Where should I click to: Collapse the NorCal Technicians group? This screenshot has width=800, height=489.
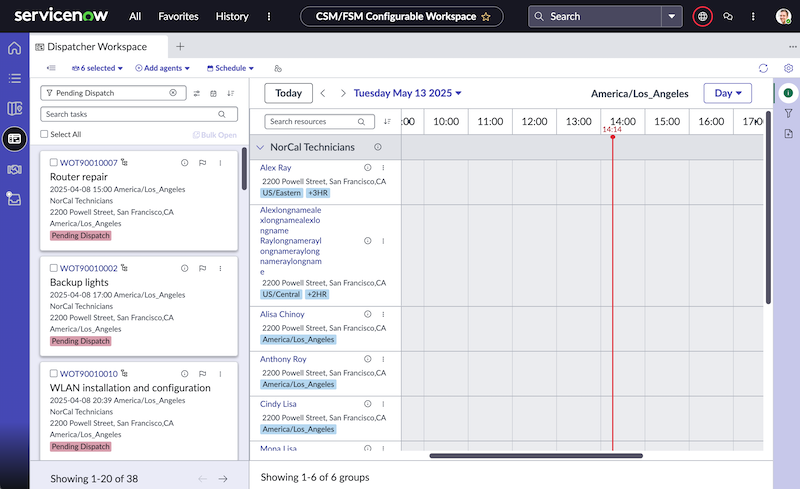pos(260,148)
